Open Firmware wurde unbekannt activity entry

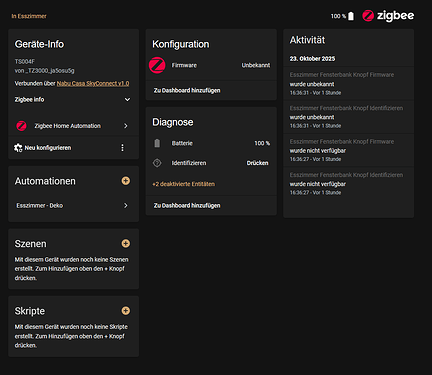tap(349, 84)
